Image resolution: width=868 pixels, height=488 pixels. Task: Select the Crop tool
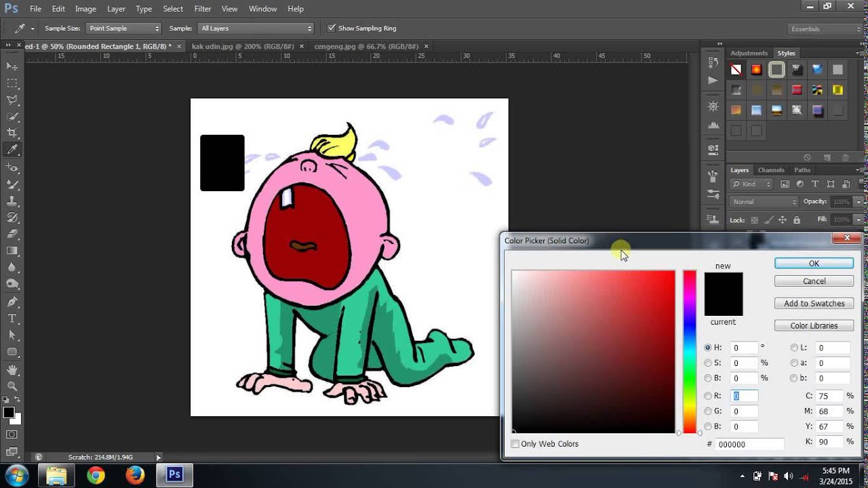click(12, 134)
